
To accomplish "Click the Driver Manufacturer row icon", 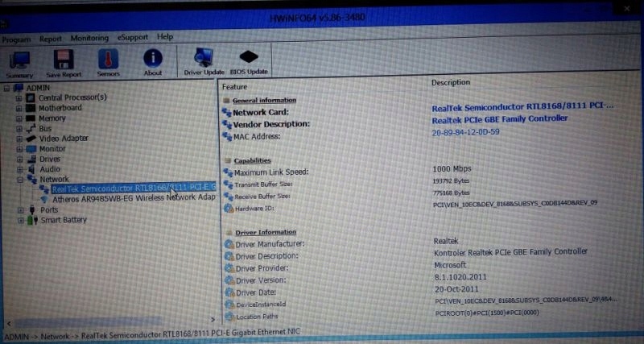I will (x=229, y=245).
